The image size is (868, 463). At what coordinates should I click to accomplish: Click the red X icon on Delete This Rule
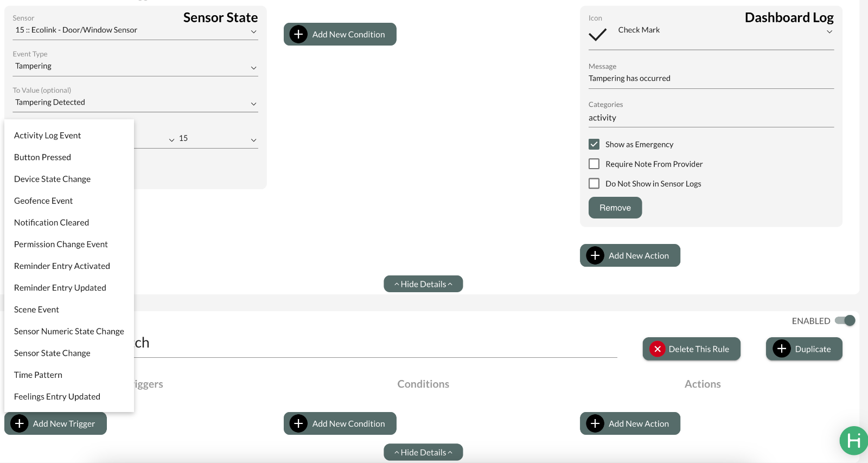(657, 349)
